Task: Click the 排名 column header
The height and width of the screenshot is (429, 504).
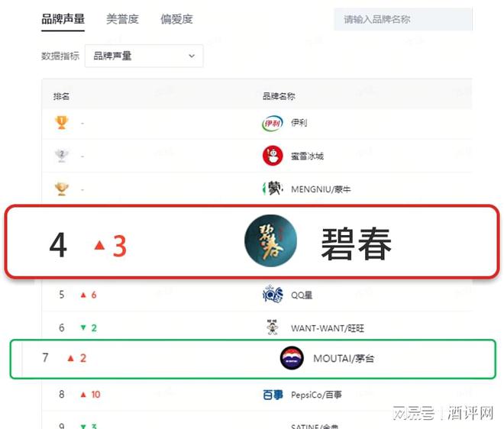Action: 61,96
